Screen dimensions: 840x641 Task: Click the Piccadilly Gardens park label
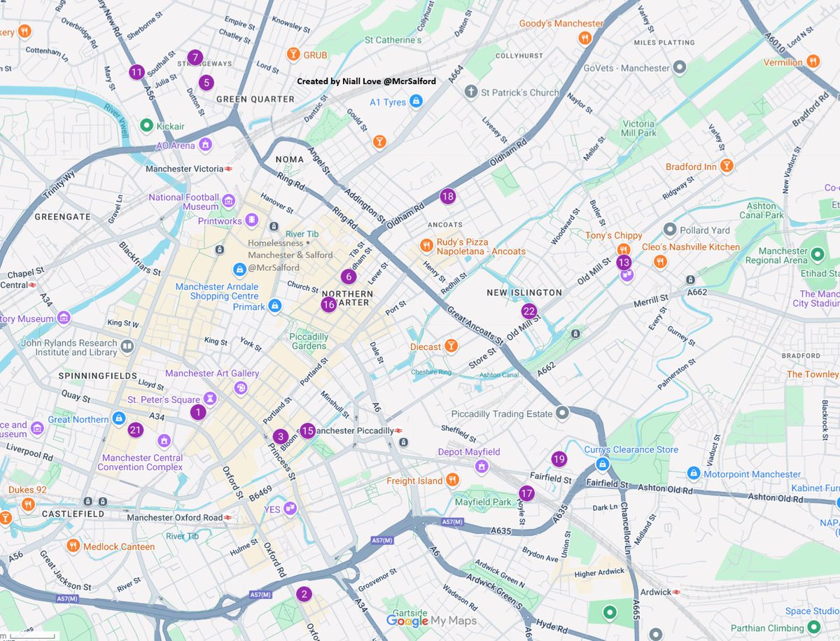coord(309,341)
